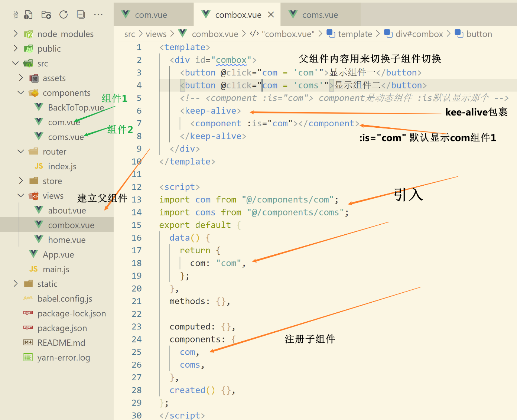This screenshot has height=420, width=517.
Task: Expand the store folder
Action: point(20,181)
